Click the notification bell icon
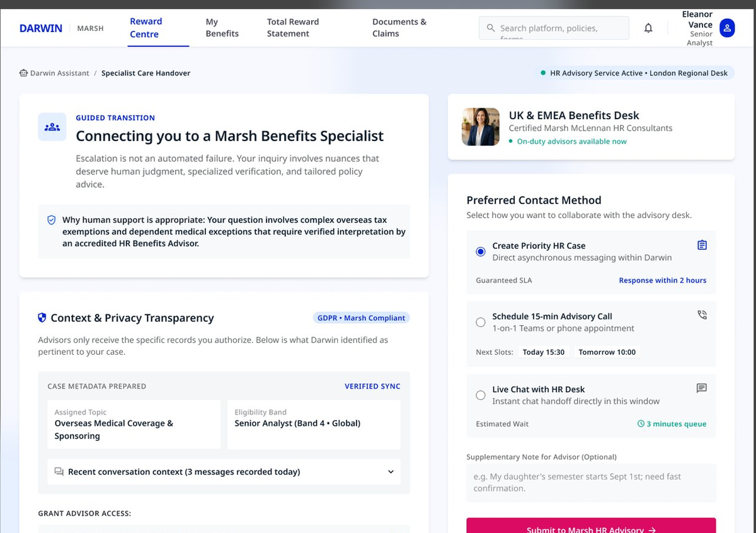 648,28
